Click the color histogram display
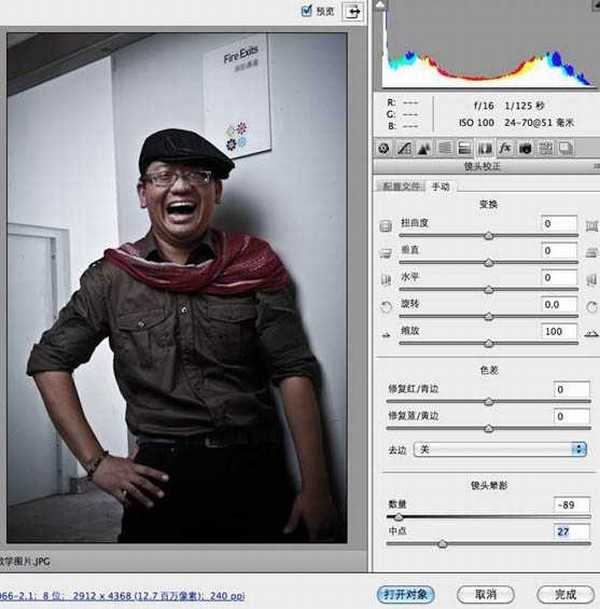 pyautogui.click(x=490, y=44)
